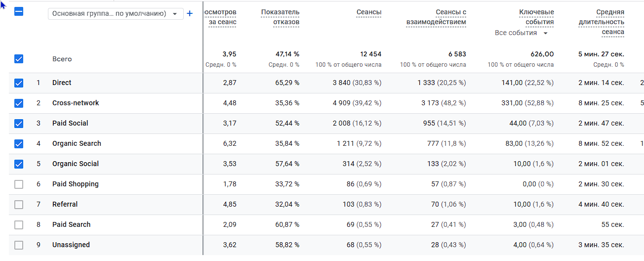This screenshot has height=261, width=644.
Task: Select the Referral row checkbox
Action: 19,205
